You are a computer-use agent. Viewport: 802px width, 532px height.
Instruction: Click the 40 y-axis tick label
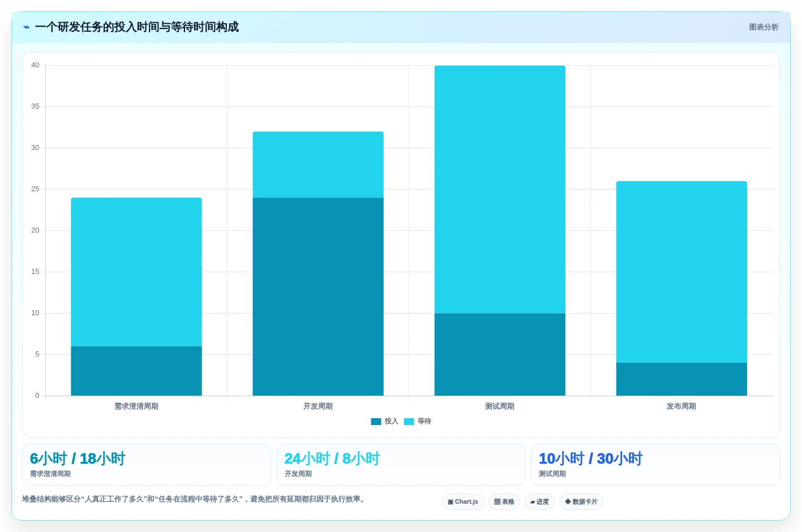[x=35, y=65]
